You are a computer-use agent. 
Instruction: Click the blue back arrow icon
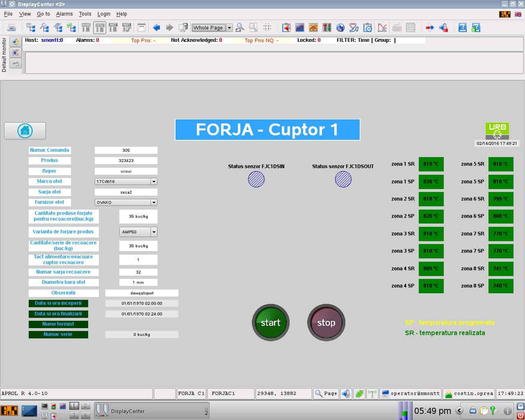(156, 27)
